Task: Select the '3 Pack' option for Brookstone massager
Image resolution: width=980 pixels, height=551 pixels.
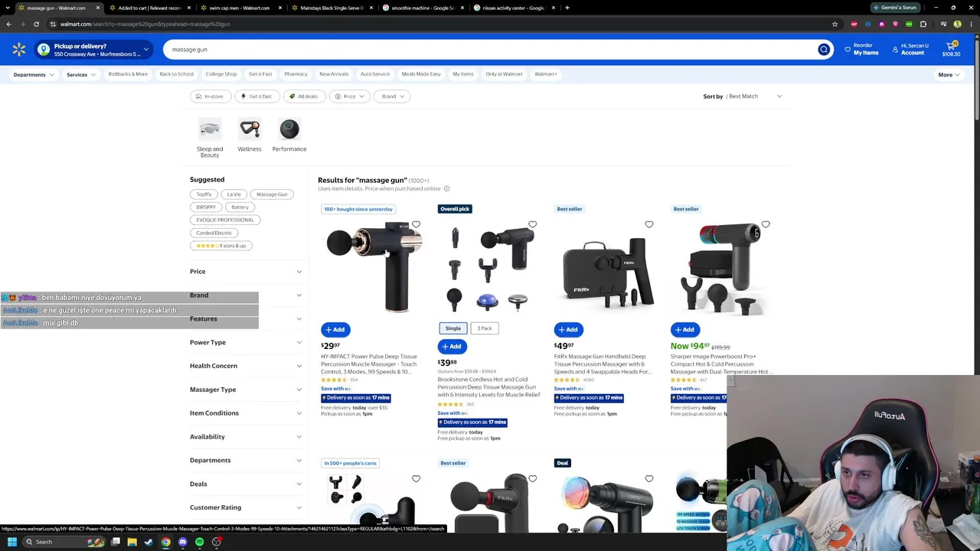Action: pos(485,328)
